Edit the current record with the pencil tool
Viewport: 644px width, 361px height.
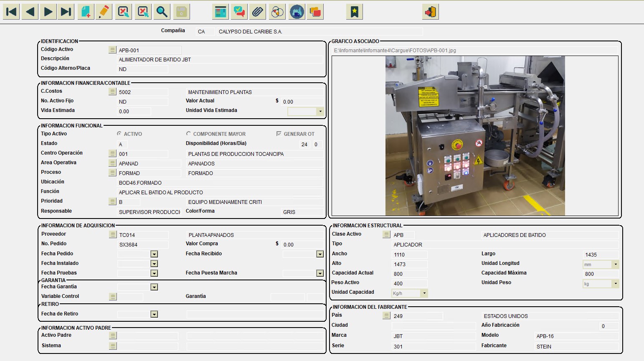click(104, 12)
